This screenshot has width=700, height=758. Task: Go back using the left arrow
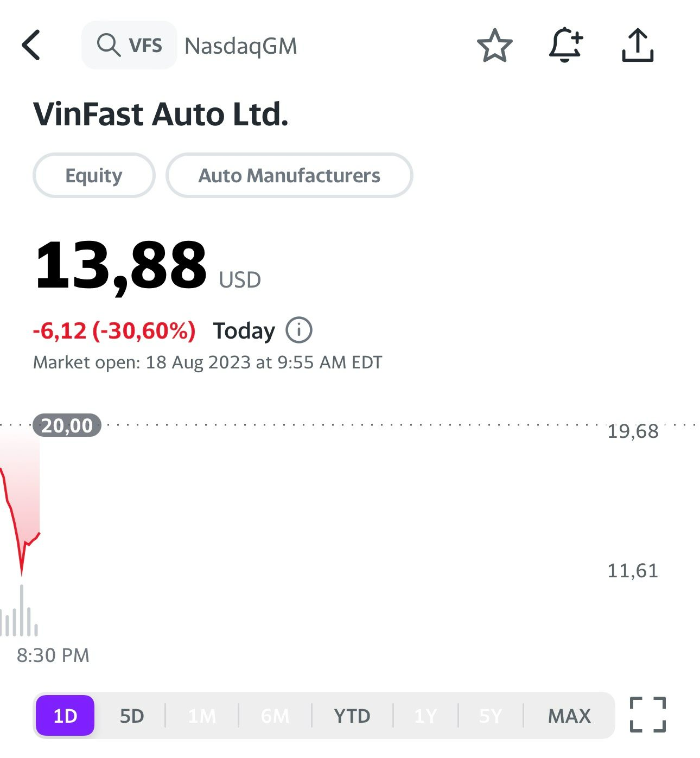[31, 45]
